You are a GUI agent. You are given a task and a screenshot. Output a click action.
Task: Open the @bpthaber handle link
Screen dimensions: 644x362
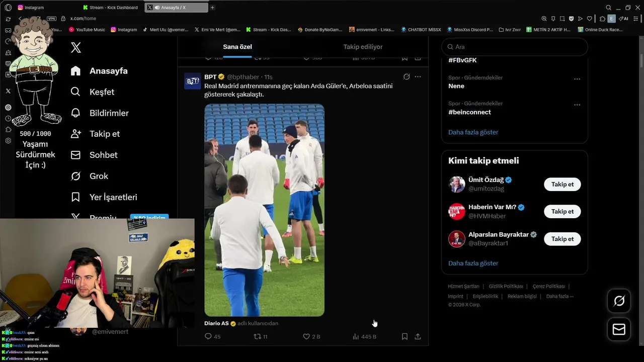[243, 77]
